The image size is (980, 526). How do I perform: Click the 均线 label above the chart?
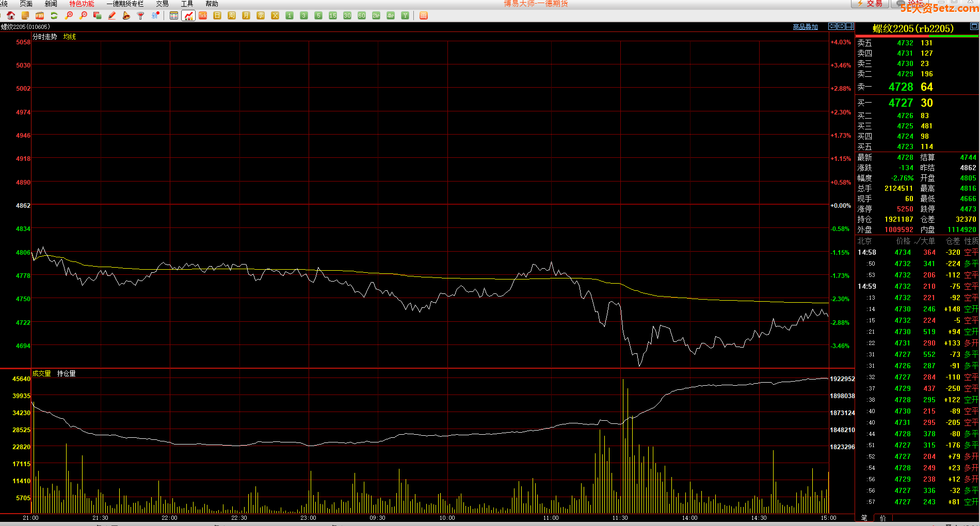[69, 37]
